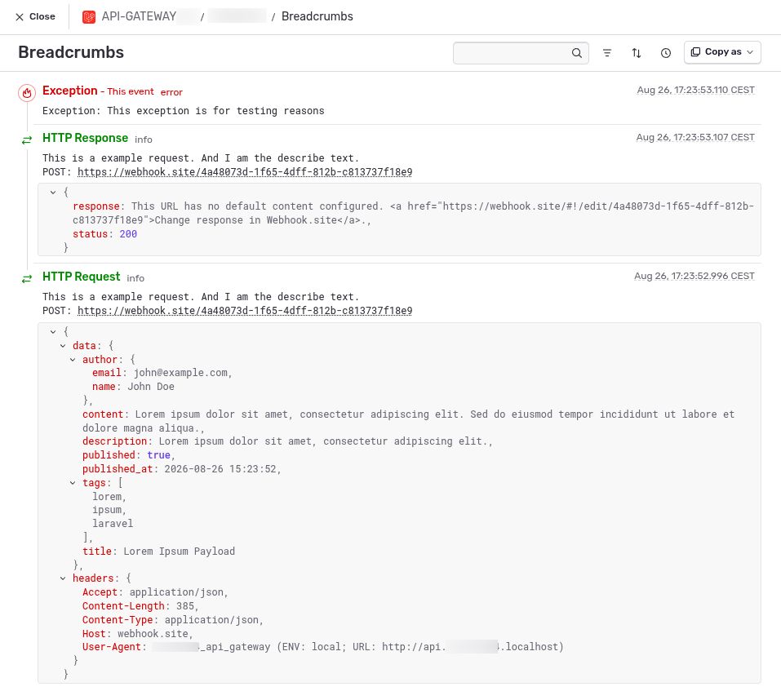The image size is (781, 700).
Task: Open the Copy as dropdown
Action: [x=722, y=52]
